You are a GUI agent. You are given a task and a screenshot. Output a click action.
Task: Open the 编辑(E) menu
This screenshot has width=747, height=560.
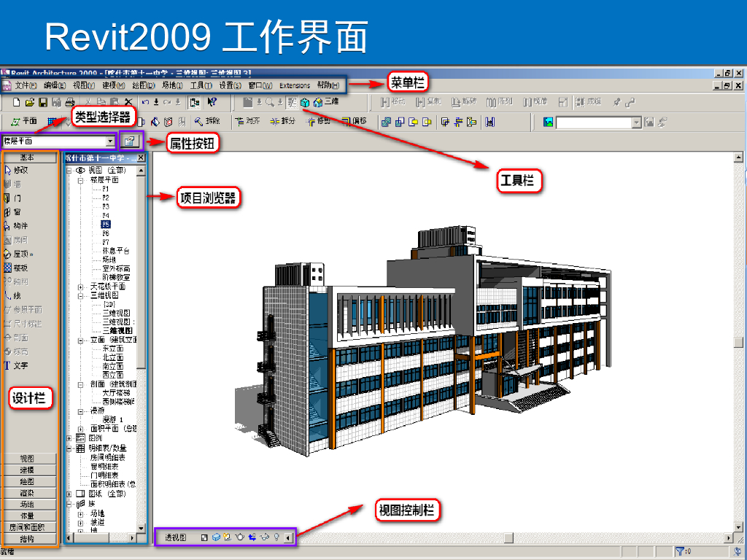[54, 85]
